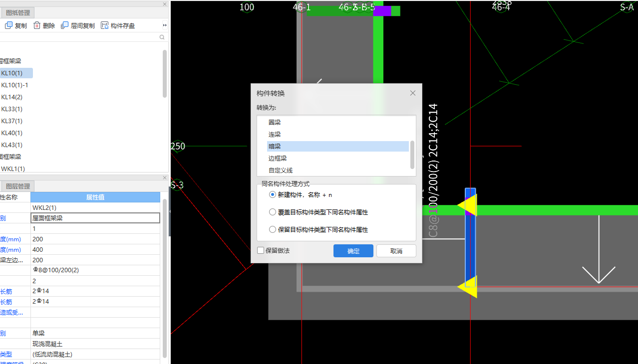The height and width of the screenshot is (364, 638).
Task: Select KL10(1)-1 in the component list
Action: click(14, 85)
